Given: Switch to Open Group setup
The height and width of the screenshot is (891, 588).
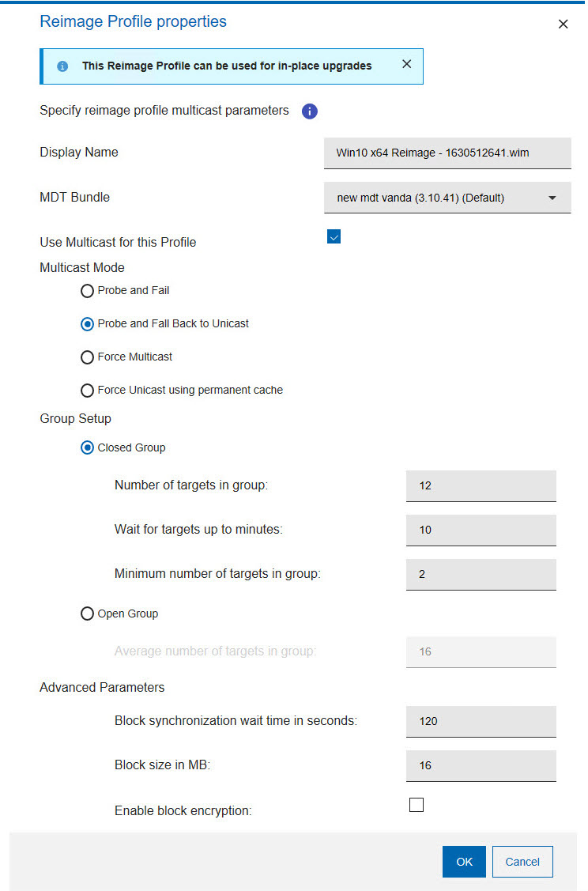Looking at the screenshot, I should click(x=88, y=614).
